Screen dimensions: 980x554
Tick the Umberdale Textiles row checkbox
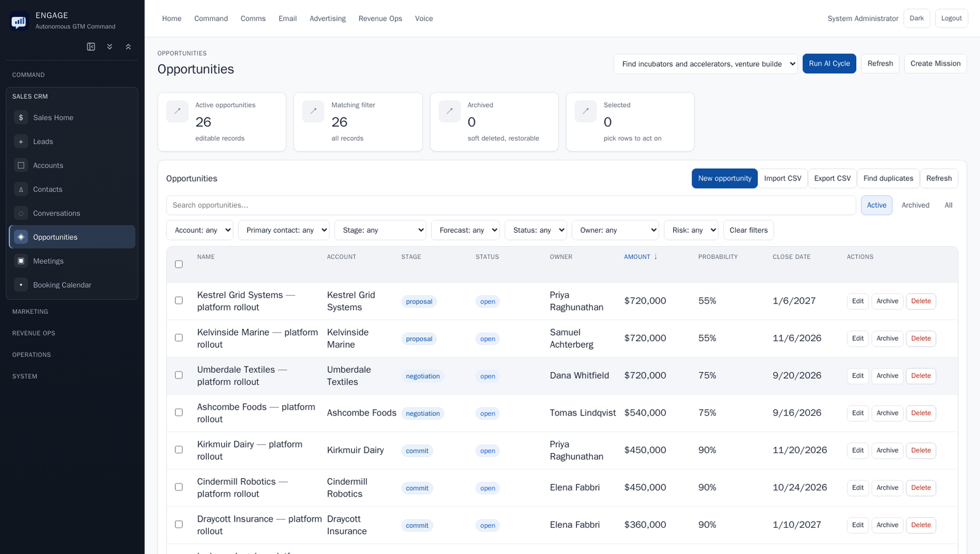pyautogui.click(x=179, y=375)
